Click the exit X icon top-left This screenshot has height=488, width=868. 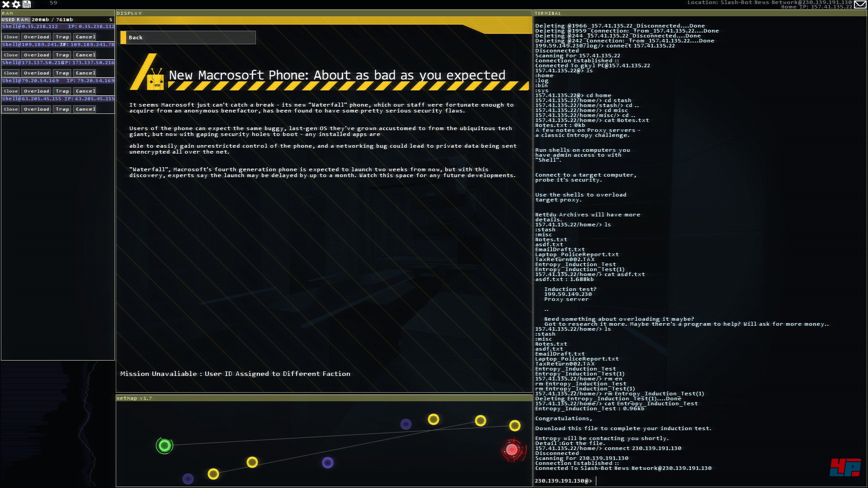pyautogui.click(x=6, y=5)
